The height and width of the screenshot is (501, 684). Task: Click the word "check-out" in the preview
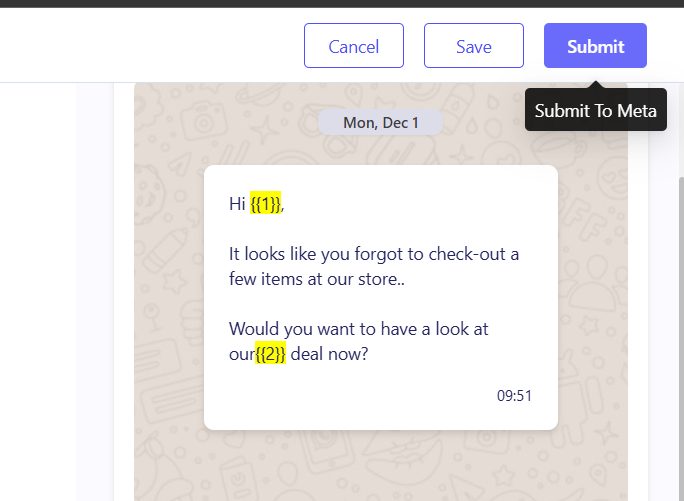tap(478, 254)
